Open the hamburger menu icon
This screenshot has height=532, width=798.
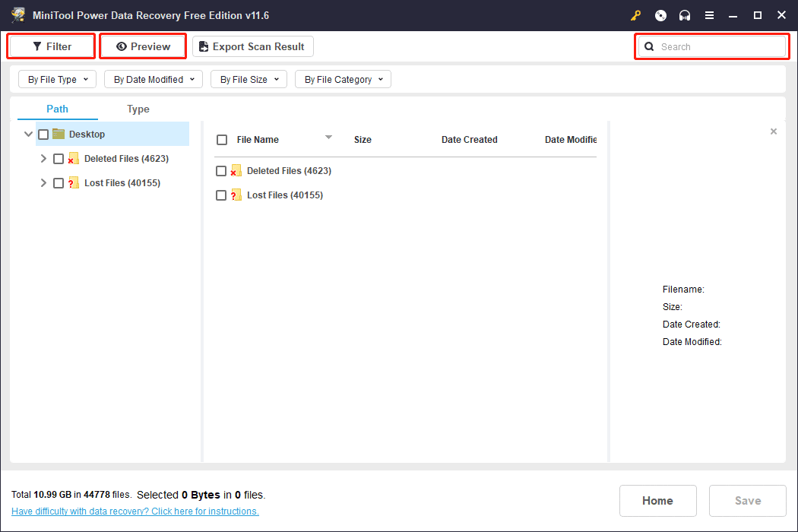709,15
